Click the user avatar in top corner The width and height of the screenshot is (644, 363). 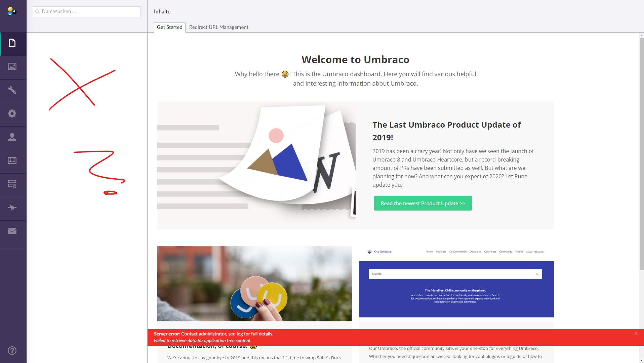pos(12,11)
